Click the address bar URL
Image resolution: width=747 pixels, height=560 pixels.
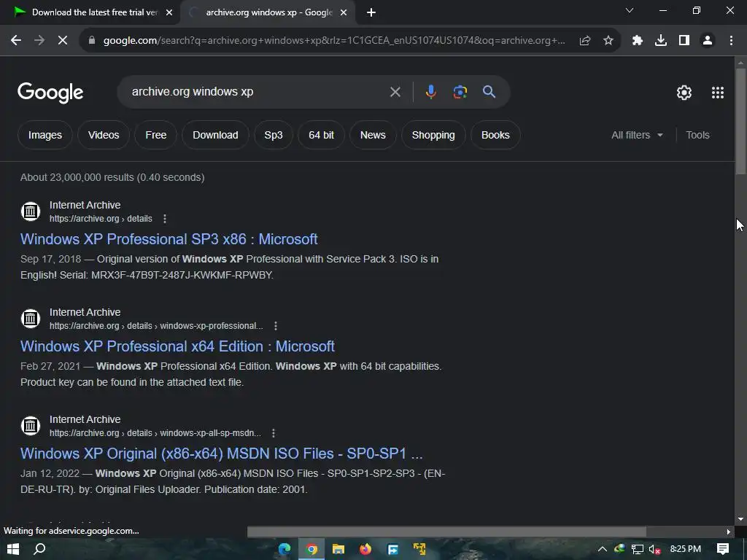[334, 41]
